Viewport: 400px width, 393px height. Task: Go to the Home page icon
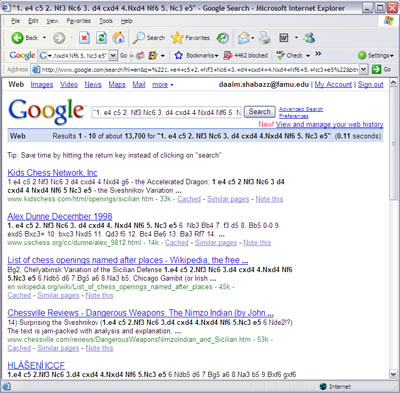[x=118, y=38]
